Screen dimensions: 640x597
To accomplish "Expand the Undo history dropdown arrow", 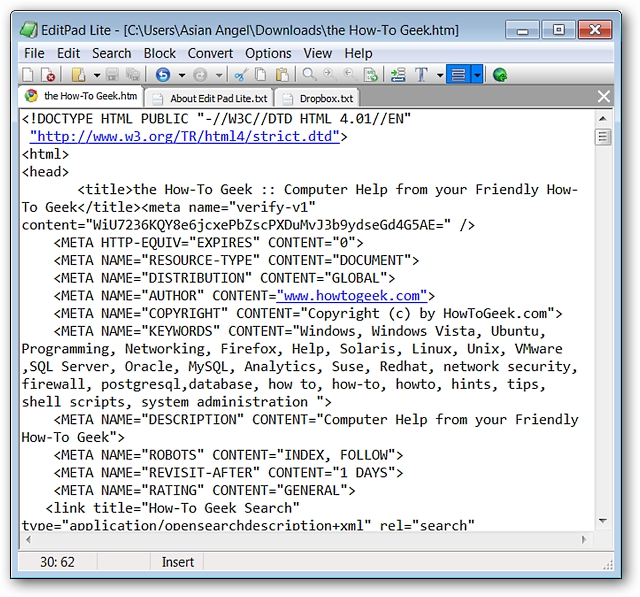I will tap(182, 75).
